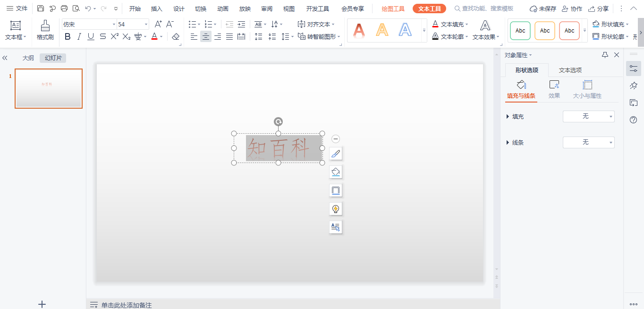This screenshot has width=644, height=309.
Task: Open the fill (填充) dropdown set to 无
Action: tap(588, 116)
